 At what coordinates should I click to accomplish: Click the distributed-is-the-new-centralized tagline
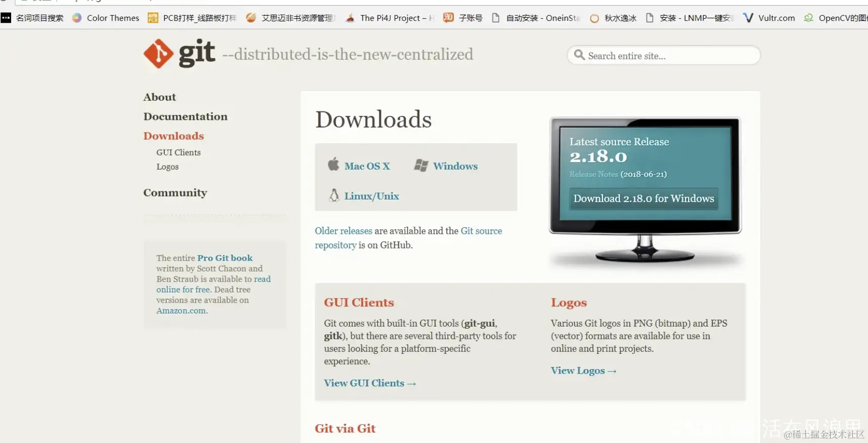tap(348, 54)
